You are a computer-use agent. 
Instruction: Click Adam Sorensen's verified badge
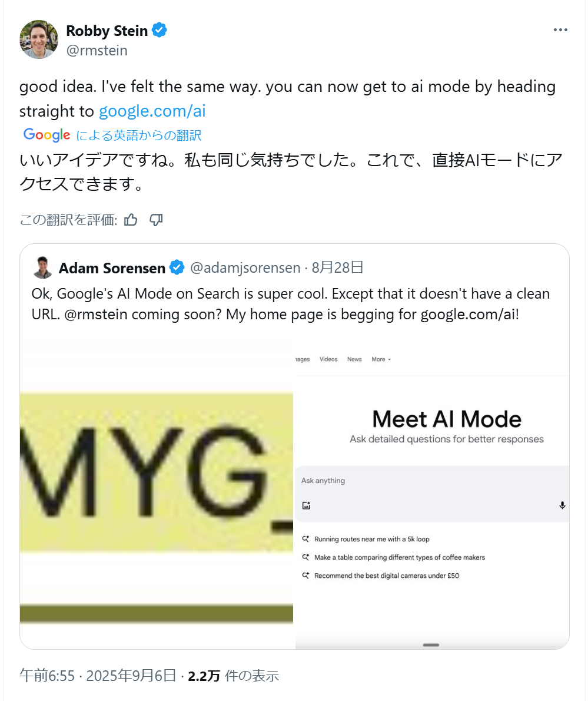[x=177, y=267]
